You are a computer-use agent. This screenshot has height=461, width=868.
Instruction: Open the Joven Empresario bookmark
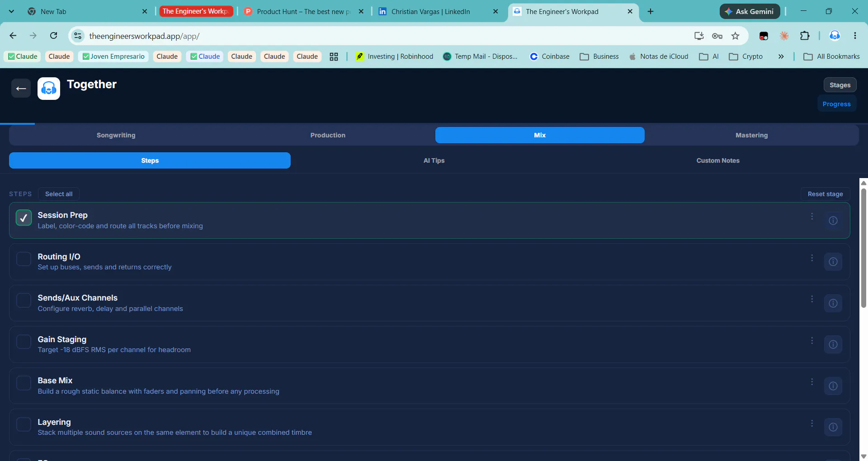click(113, 56)
